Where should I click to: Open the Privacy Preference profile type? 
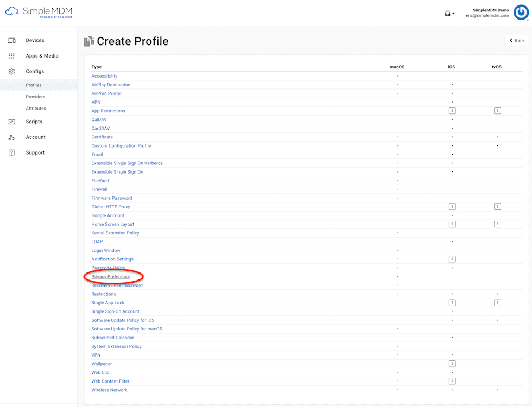click(110, 276)
